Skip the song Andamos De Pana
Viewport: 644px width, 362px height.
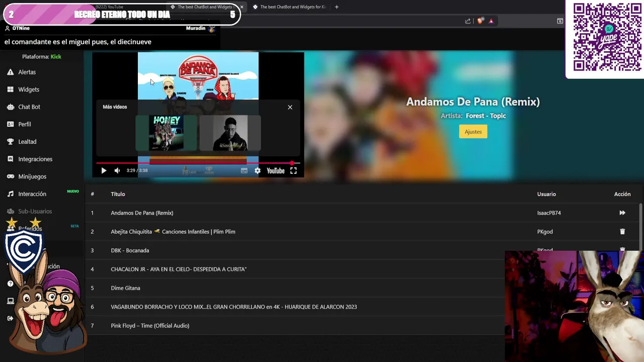(x=622, y=213)
